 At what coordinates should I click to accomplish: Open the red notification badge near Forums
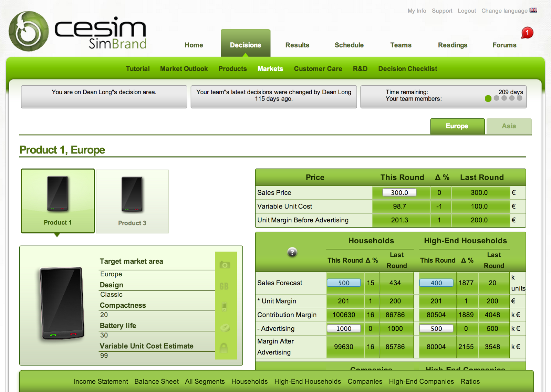click(x=527, y=33)
